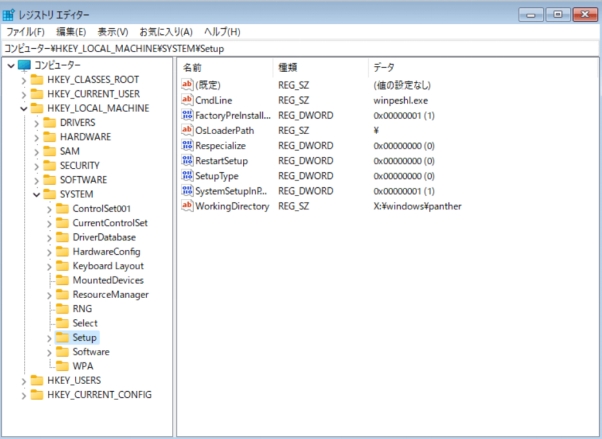Image resolution: width=602 pixels, height=439 pixels.
Task: Collapse the HKEY_LOCAL_MACHINE node arrow
Action: point(24,109)
